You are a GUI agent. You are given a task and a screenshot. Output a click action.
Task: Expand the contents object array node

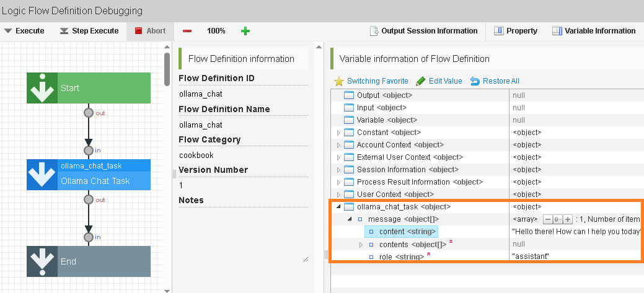[x=361, y=245]
